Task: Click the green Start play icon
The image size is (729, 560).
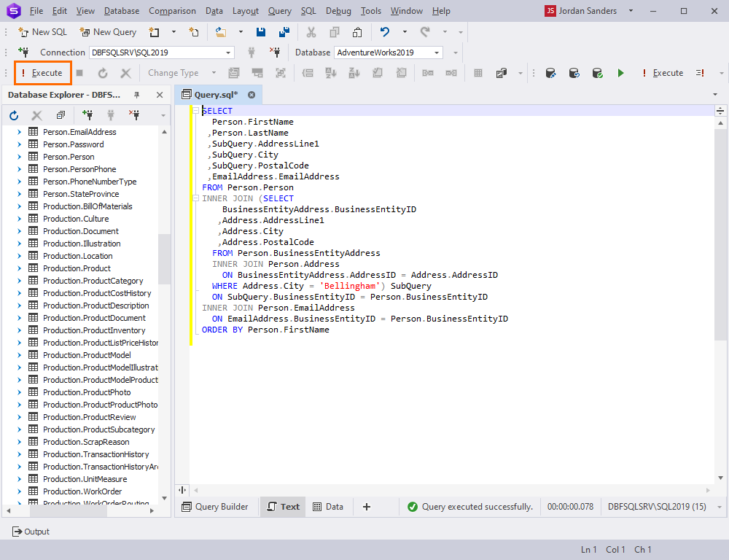Action: point(620,73)
